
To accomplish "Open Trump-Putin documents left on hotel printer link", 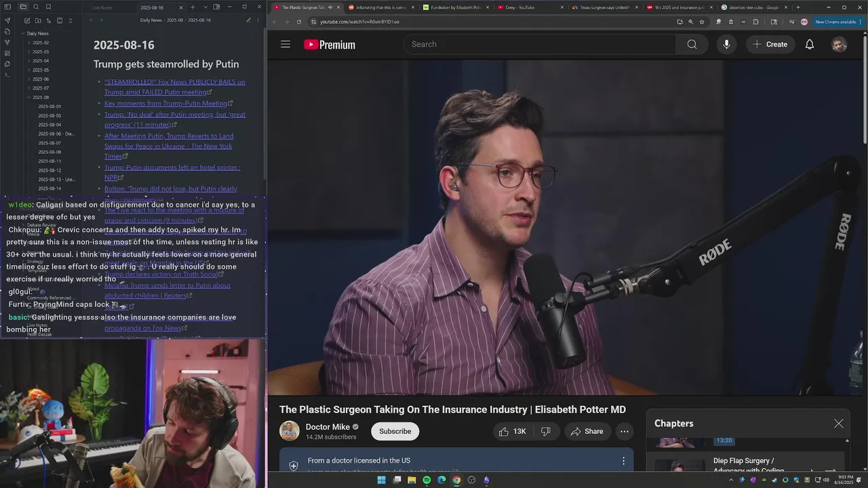I will click(x=172, y=172).
